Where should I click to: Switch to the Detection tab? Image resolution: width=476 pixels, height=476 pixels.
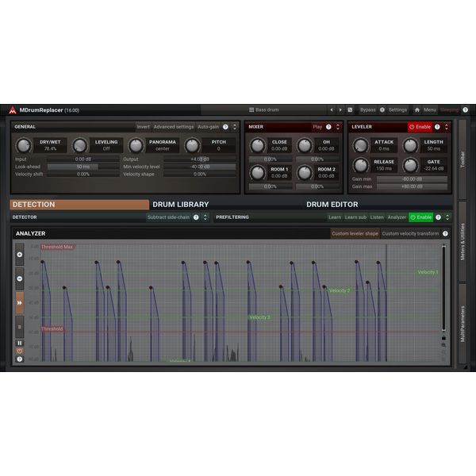tap(79, 205)
